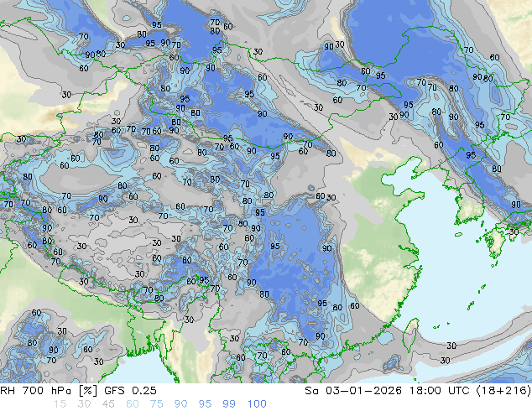Select legend value 75 in the color scale
532x411 pixels.
156,404
